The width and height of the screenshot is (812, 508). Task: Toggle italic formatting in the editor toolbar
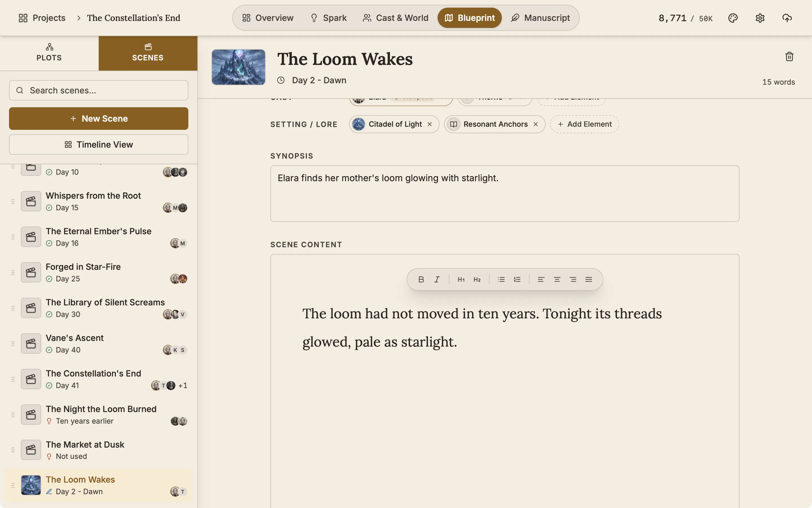coord(437,279)
